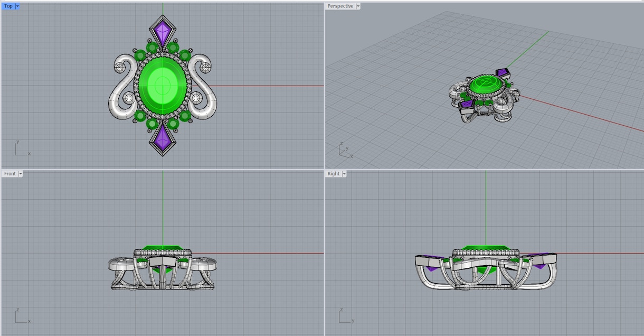Viewport: 644px width, 336px height.
Task: Open the Top viewport dropdown arrow
Action: (x=17, y=6)
